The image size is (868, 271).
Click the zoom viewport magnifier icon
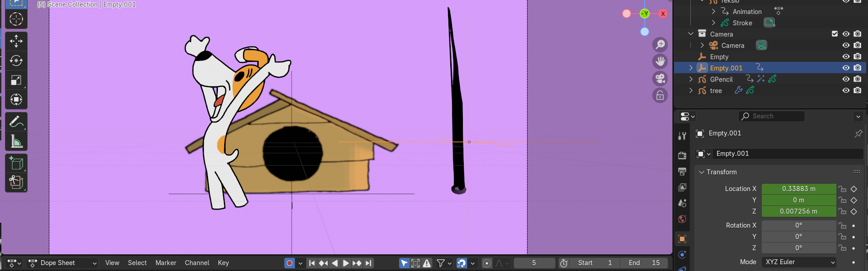660,44
